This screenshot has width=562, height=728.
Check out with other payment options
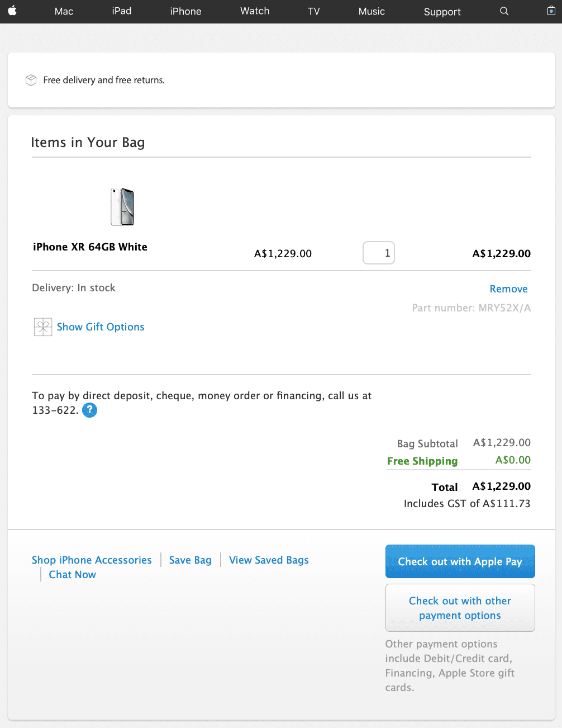460,608
